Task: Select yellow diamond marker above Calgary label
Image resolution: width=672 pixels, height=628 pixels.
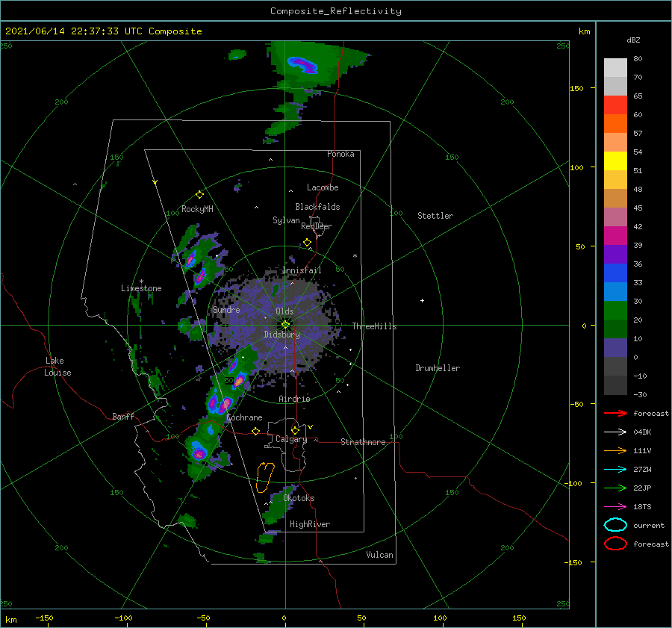Action: (295, 430)
